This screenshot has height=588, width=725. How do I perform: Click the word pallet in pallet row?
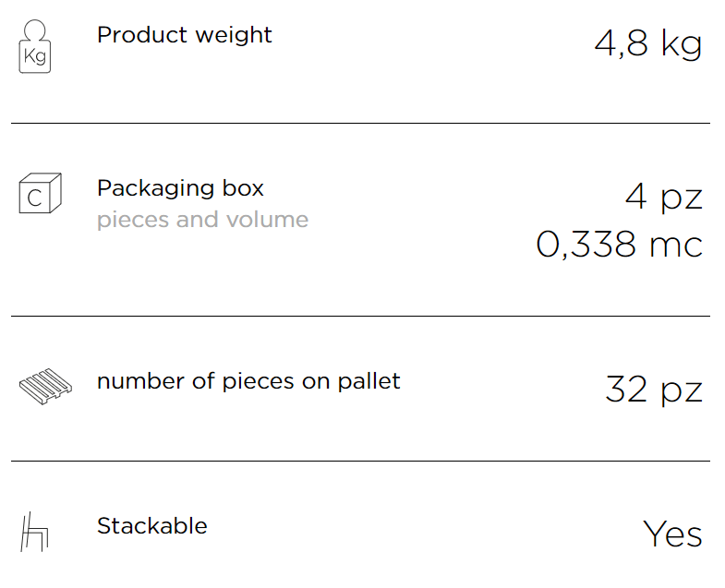tap(369, 382)
